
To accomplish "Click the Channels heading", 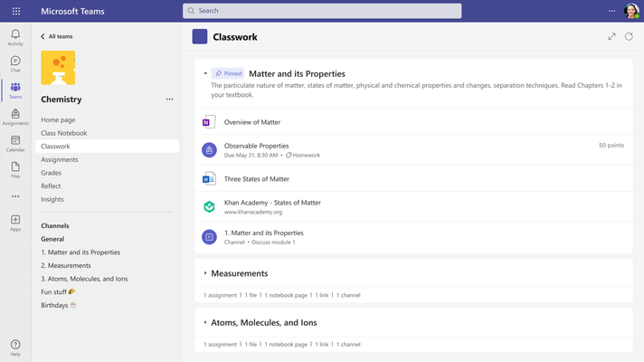I will click(x=55, y=225).
